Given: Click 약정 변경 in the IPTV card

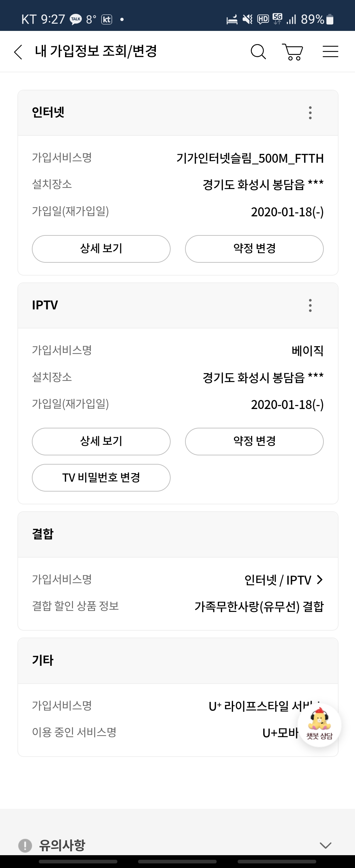Looking at the screenshot, I should 254,442.
